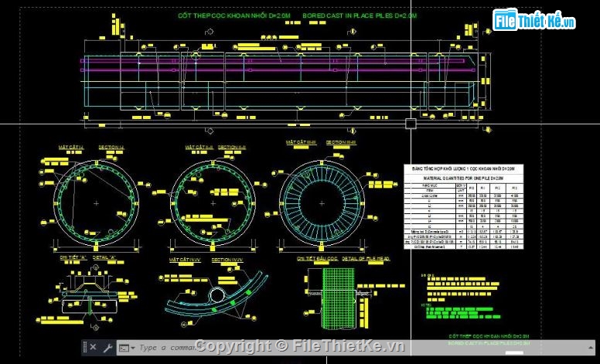Select the Vietnamese table title 'BẢNG TỔNG HỢP KHỐI LƯỢNG'
The image size is (600, 364).
[x=463, y=168]
